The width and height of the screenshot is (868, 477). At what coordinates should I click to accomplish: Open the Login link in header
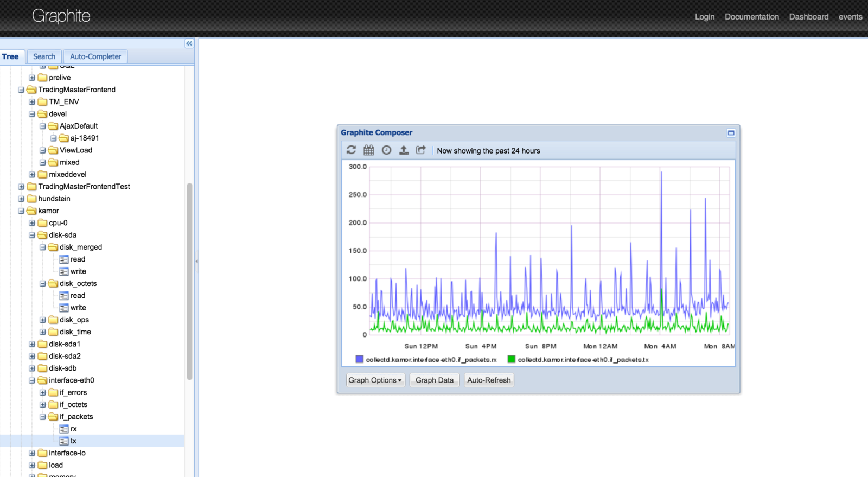(x=705, y=17)
